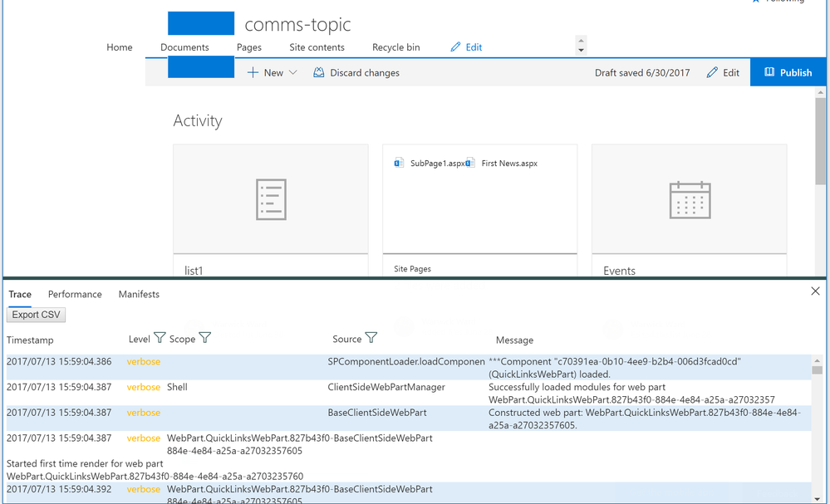Click the Shell scope cell
This screenshot has height=504, width=830.
point(177,387)
